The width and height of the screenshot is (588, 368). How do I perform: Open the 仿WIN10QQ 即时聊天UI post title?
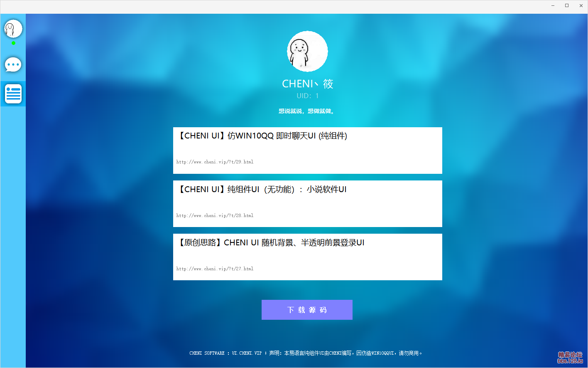262,136
